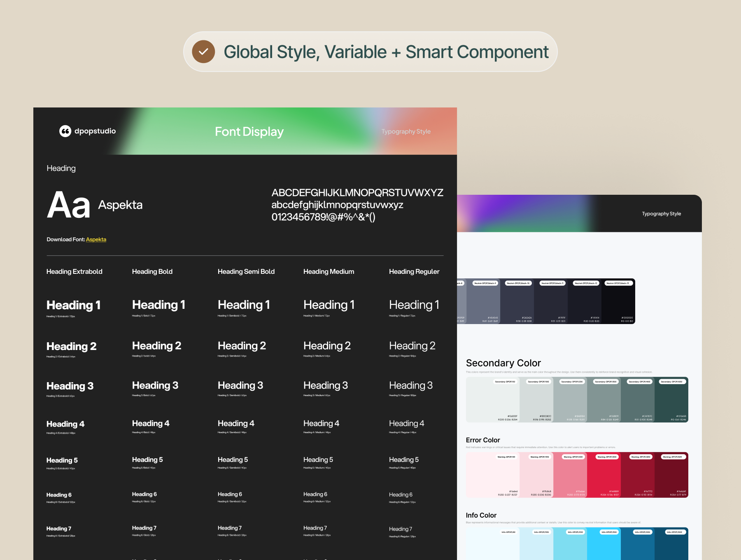Image resolution: width=741 pixels, height=560 pixels.
Task: Select the Heading 2 Reguler sample
Action: pyautogui.click(x=412, y=346)
